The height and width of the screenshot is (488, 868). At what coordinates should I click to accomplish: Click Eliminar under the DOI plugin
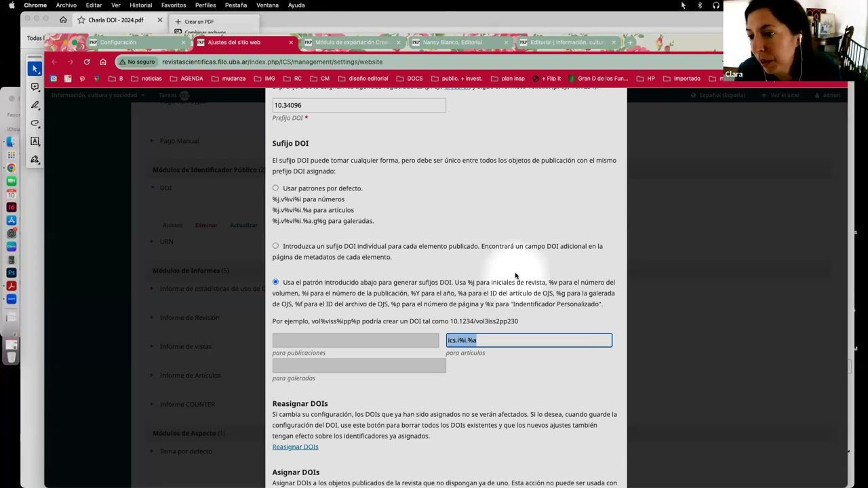click(x=206, y=225)
